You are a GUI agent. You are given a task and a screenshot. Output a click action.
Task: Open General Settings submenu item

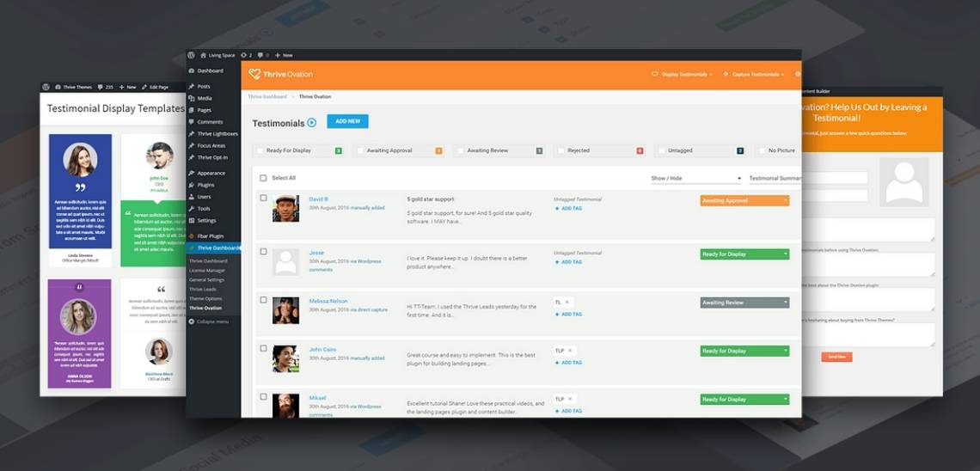click(207, 280)
